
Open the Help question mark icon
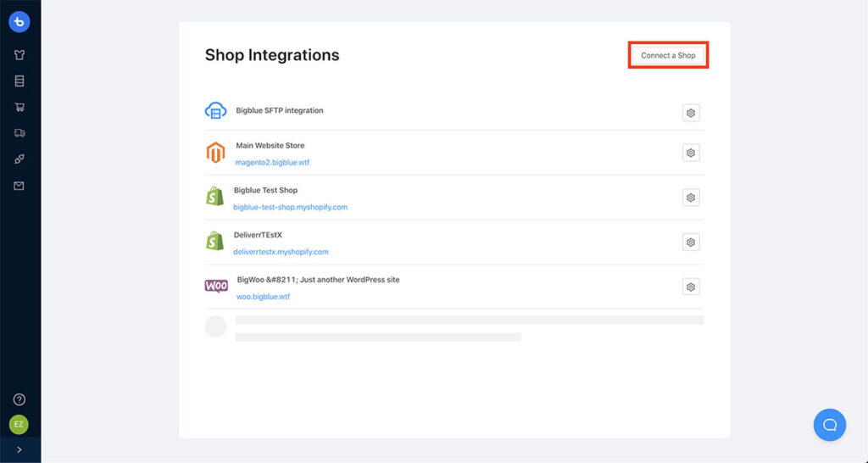pyautogui.click(x=19, y=399)
